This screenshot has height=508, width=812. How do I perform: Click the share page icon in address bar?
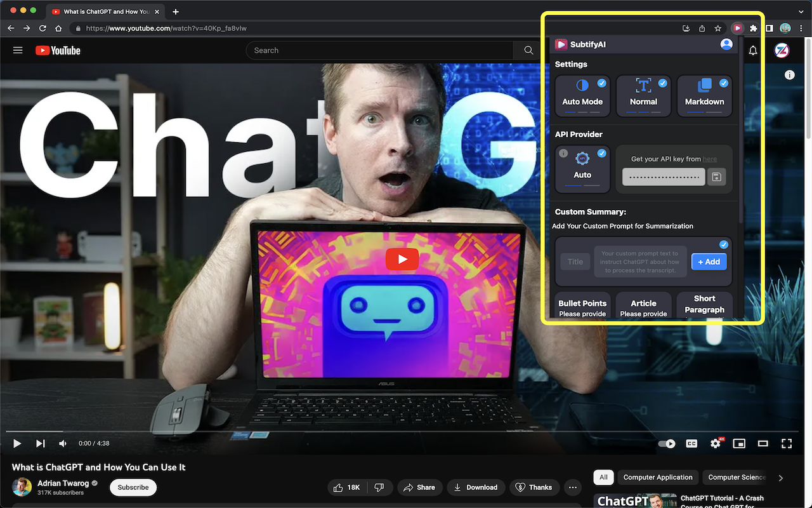[702, 28]
